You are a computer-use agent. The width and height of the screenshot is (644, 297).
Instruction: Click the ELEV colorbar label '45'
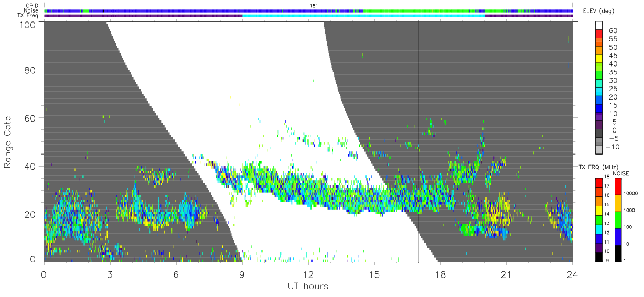pyautogui.click(x=612, y=56)
